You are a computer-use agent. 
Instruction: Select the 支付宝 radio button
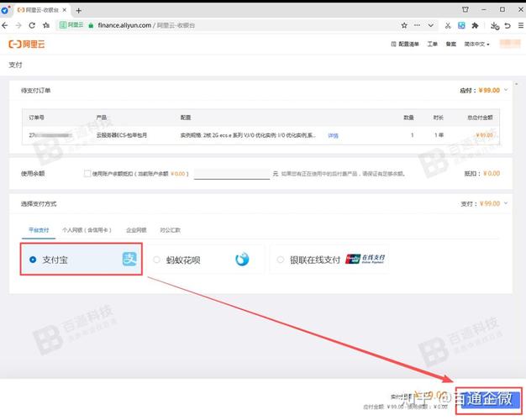click(33, 260)
